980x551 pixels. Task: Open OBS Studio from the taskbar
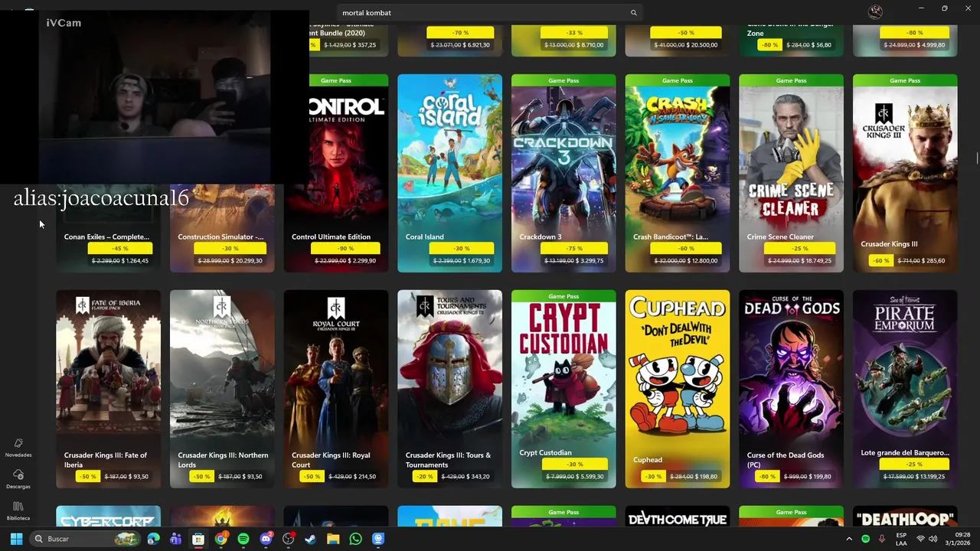point(289,539)
